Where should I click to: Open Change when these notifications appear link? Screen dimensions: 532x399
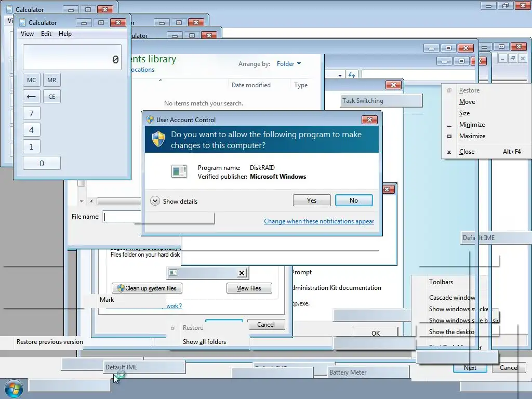pos(319,221)
